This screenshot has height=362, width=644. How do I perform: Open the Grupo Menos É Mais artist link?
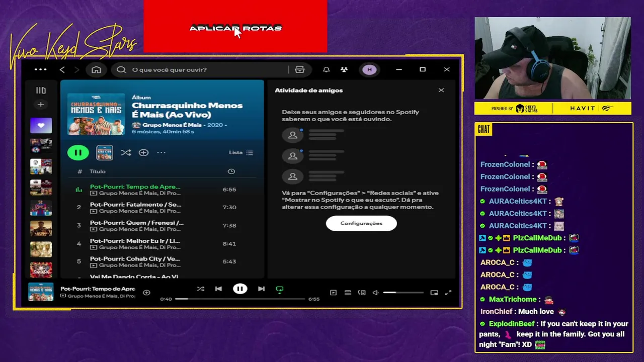pos(172,125)
